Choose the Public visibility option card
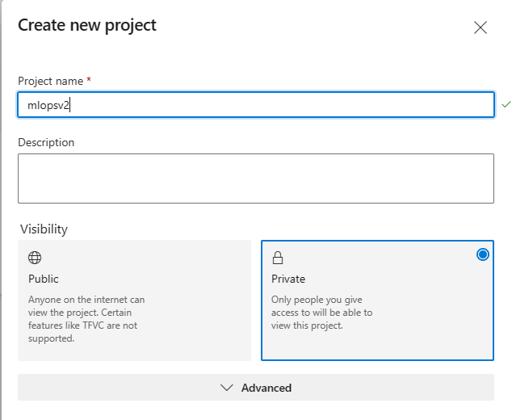 coord(134,300)
